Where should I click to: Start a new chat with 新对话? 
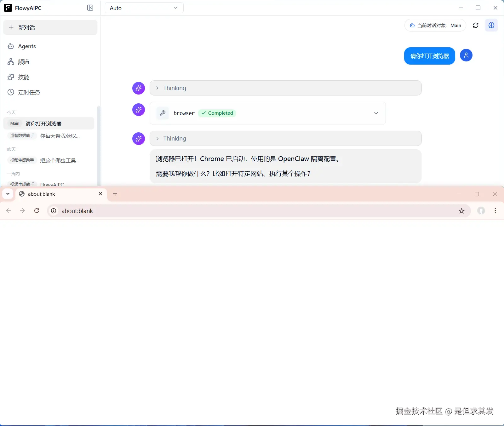click(x=50, y=27)
